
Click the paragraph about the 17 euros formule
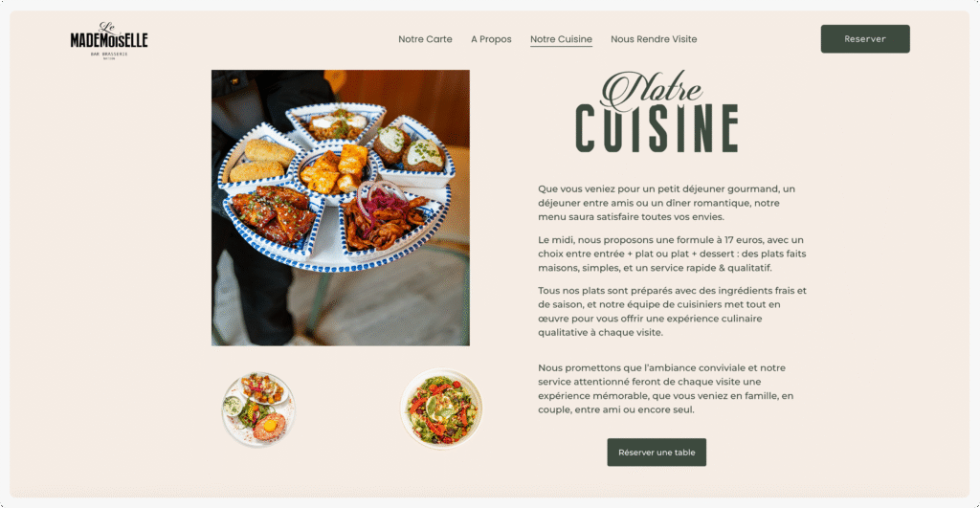tap(672, 254)
